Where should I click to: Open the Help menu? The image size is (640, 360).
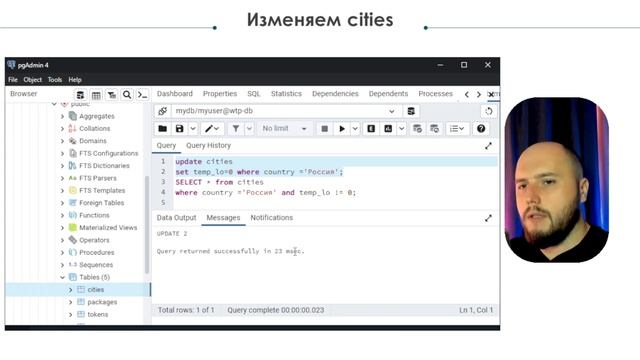pyautogui.click(x=75, y=80)
